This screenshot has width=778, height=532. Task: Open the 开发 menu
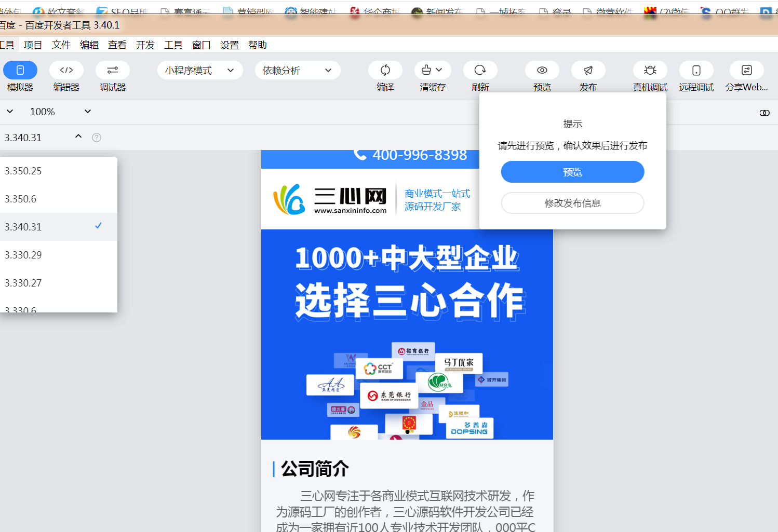pyautogui.click(x=145, y=45)
